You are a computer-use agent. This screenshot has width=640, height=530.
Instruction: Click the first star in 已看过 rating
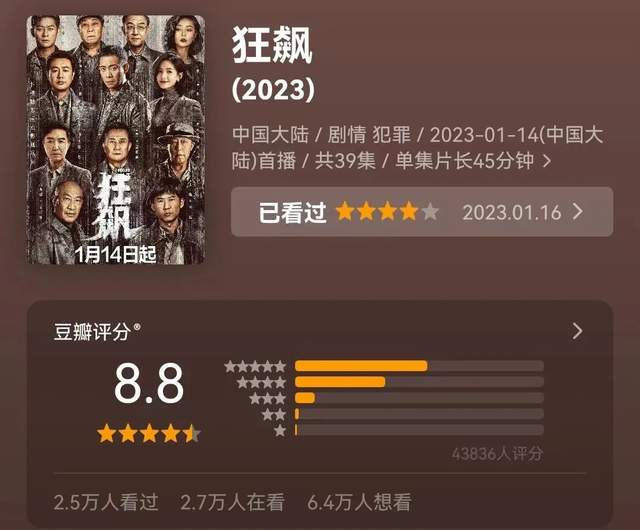[x=345, y=212]
